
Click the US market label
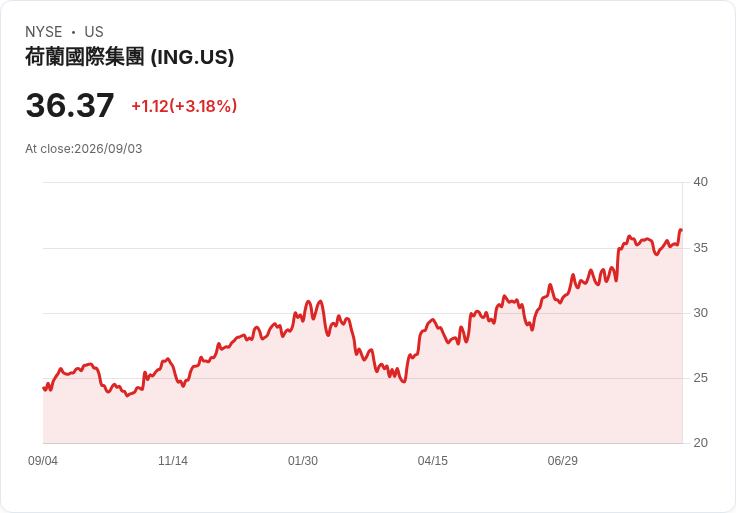tap(94, 32)
